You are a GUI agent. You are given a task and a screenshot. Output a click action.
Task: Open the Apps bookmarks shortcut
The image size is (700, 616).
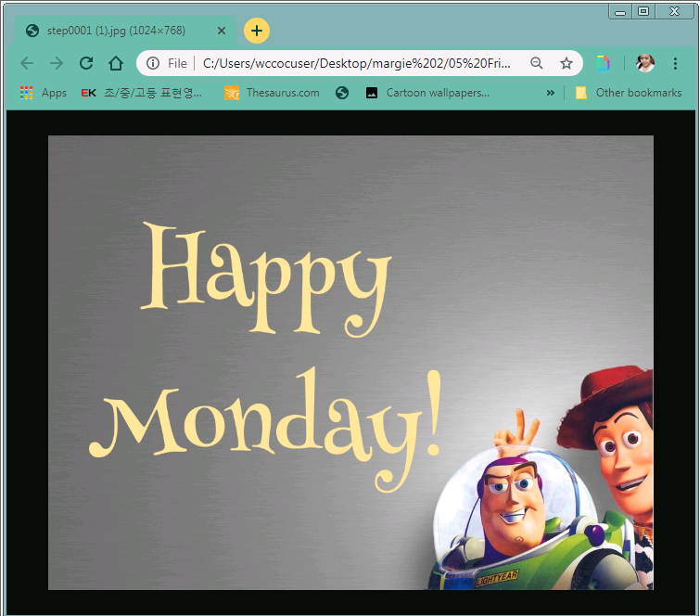point(44,93)
